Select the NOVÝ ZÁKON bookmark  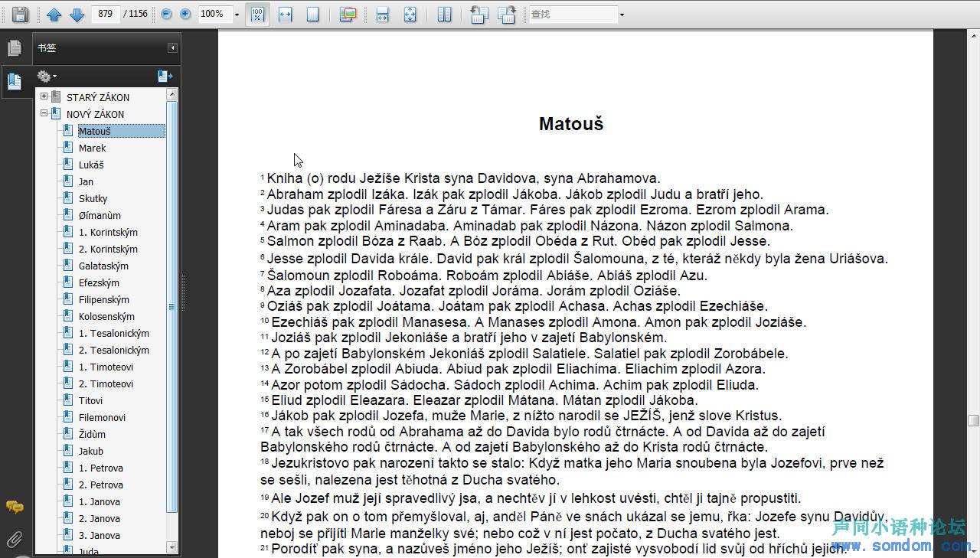[x=95, y=114]
